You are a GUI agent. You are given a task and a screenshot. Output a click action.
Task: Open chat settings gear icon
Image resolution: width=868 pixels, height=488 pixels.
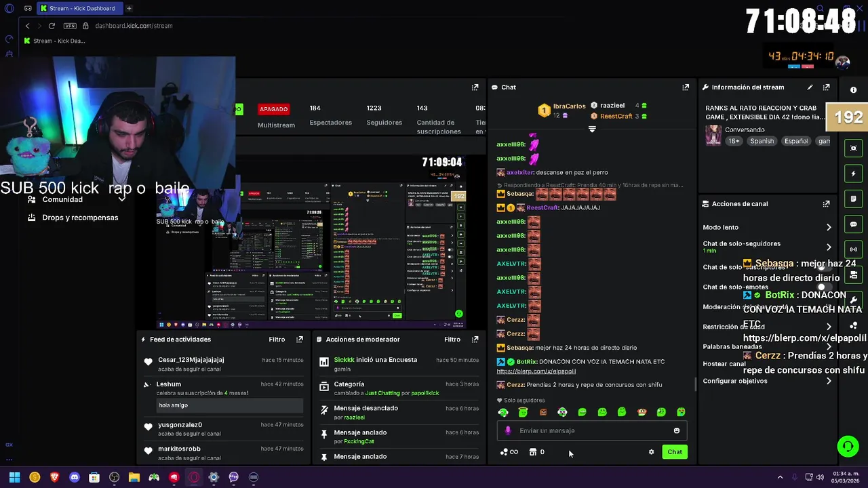tap(651, 452)
